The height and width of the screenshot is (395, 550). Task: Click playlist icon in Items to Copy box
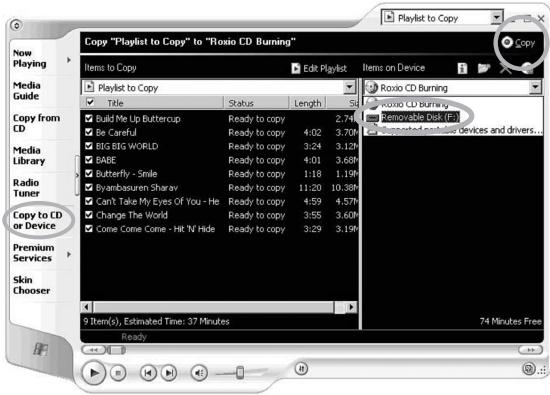(x=90, y=87)
